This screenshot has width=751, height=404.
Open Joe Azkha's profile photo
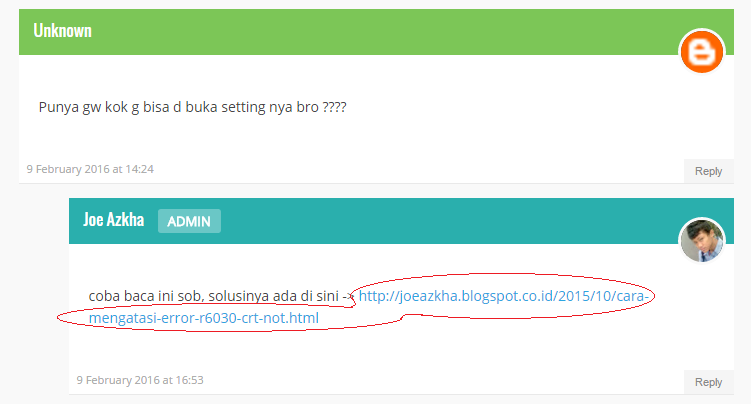pos(702,240)
